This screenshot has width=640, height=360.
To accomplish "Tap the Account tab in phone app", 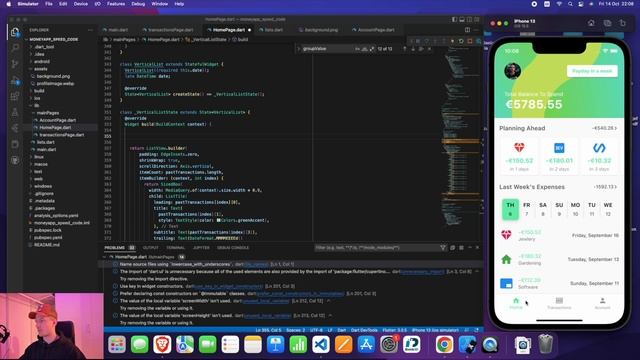I will tap(602, 303).
